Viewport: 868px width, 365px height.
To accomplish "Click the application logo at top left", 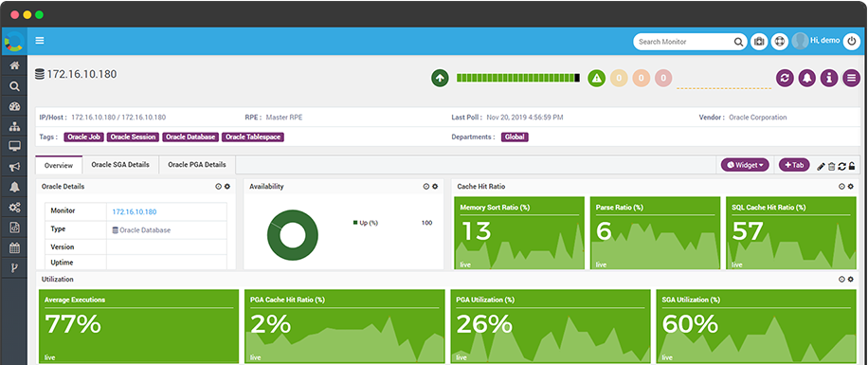I will click(14, 42).
